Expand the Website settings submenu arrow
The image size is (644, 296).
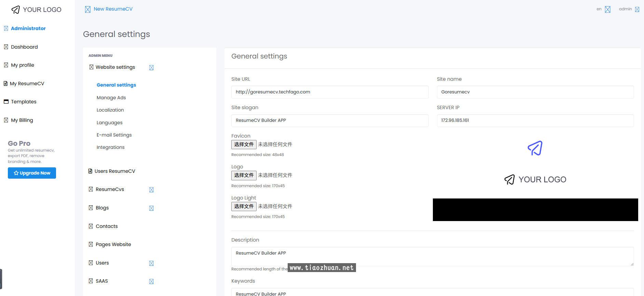click(151, 68)
